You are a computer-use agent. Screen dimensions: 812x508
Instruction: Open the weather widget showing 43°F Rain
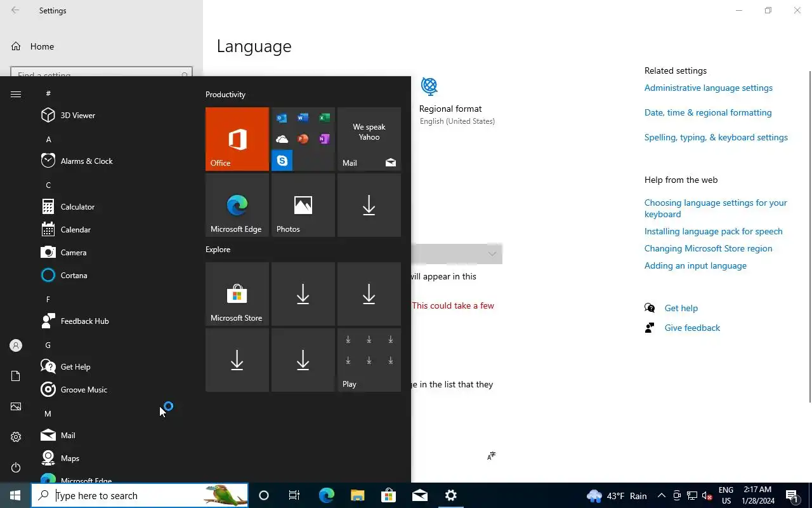coord(617,495)
